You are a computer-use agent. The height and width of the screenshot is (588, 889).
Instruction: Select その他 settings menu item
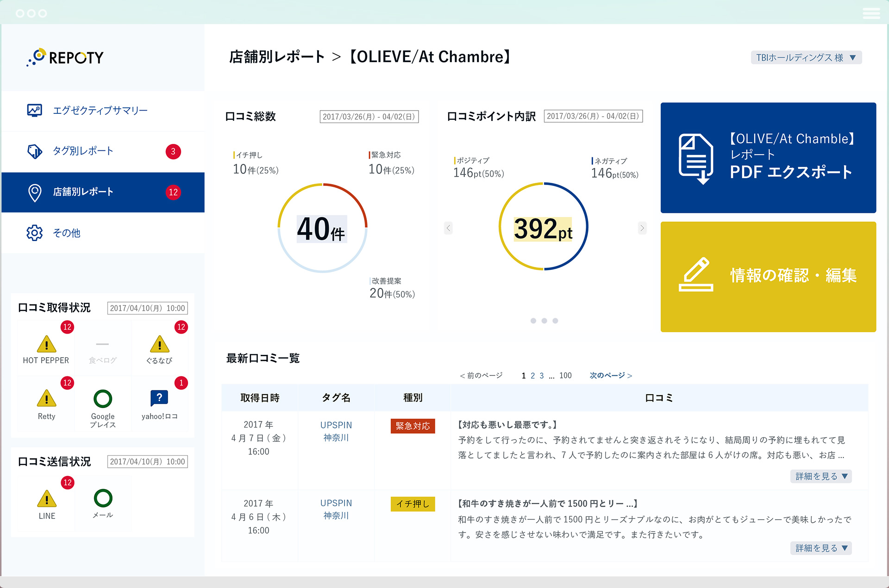(x=66, y=233)
